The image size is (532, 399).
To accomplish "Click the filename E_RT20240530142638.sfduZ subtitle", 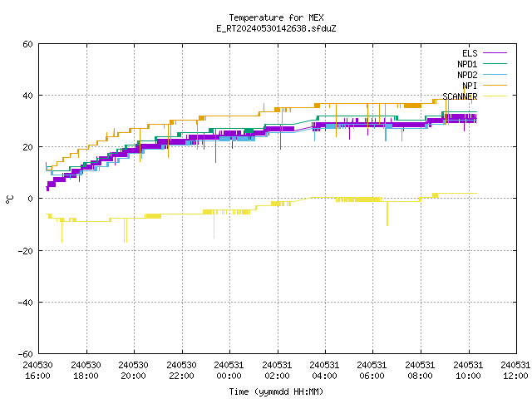I will pyautogui.click(x=276, y=28).
